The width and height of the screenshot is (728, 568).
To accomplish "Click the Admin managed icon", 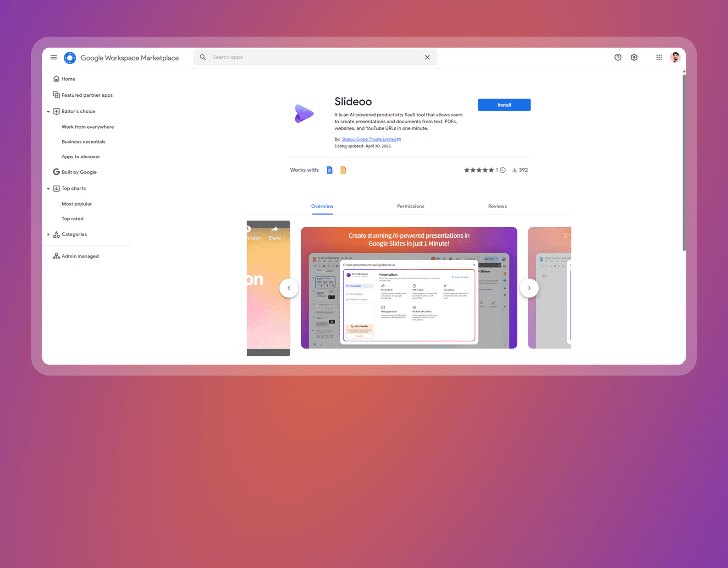I will click(56, 256).
